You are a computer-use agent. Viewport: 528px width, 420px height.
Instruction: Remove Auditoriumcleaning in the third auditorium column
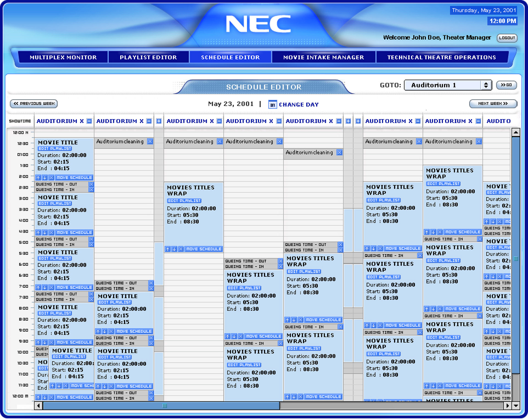pos(220,141)
